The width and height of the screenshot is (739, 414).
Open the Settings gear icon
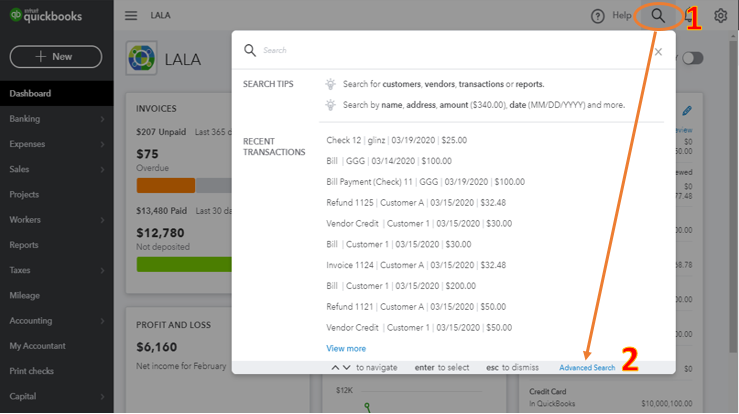click(720, 16)
